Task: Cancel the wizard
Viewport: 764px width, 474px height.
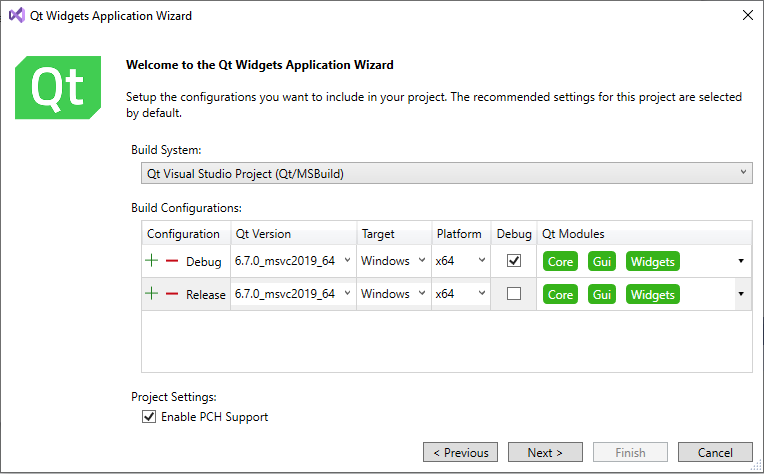Action: coord(715,452)
